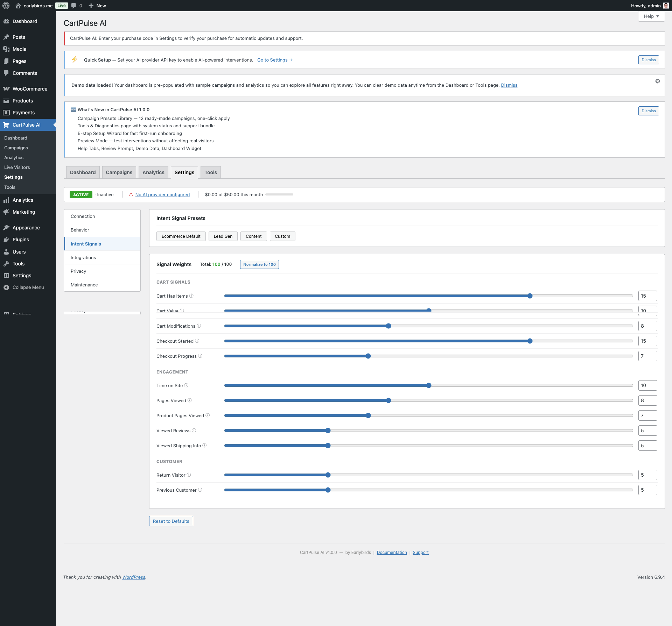Click info icon next to Cart Has Items

(191, 296)
